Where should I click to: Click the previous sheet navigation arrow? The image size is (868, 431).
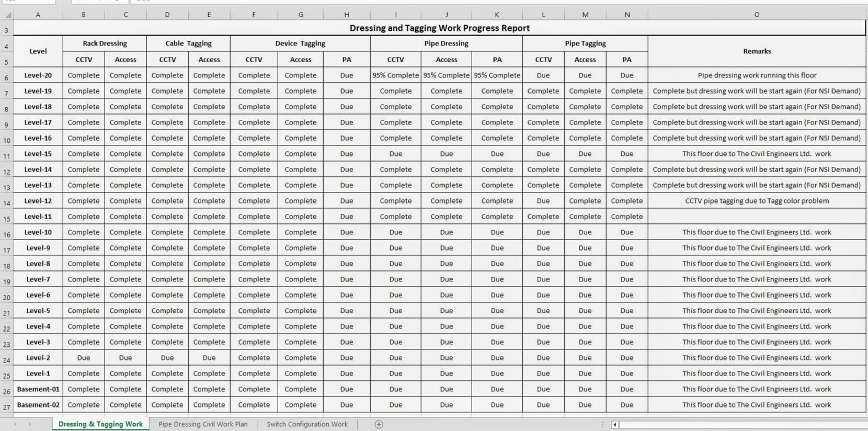pyautogui.click(x=15, y=424)
